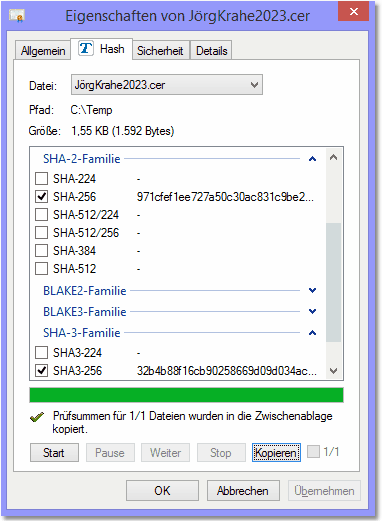The image size is (382, 523).
Task: Enable the SHA3-224 checkbox
Action: 41,353
